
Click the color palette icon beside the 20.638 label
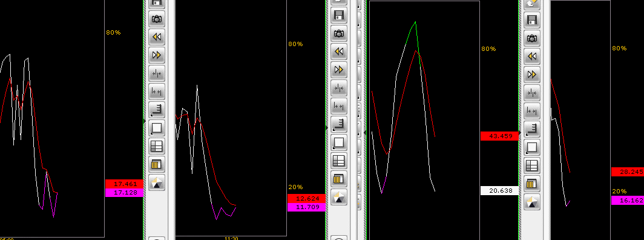(531, 201)
